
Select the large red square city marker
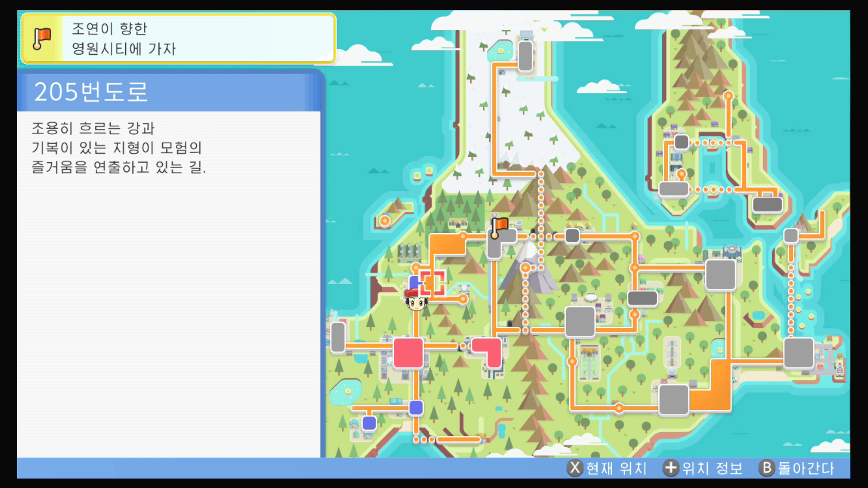pyautogui.click(x=408, y=352)
